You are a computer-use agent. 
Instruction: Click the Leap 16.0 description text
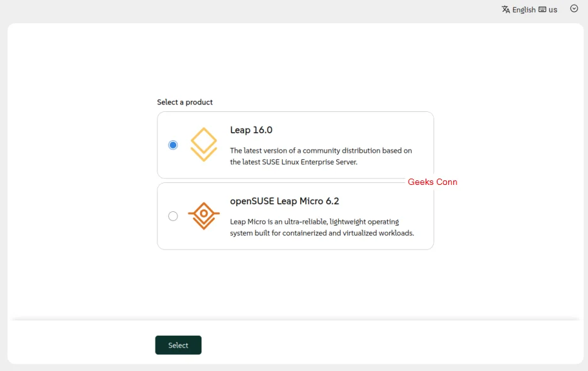[x=320, y=156]
